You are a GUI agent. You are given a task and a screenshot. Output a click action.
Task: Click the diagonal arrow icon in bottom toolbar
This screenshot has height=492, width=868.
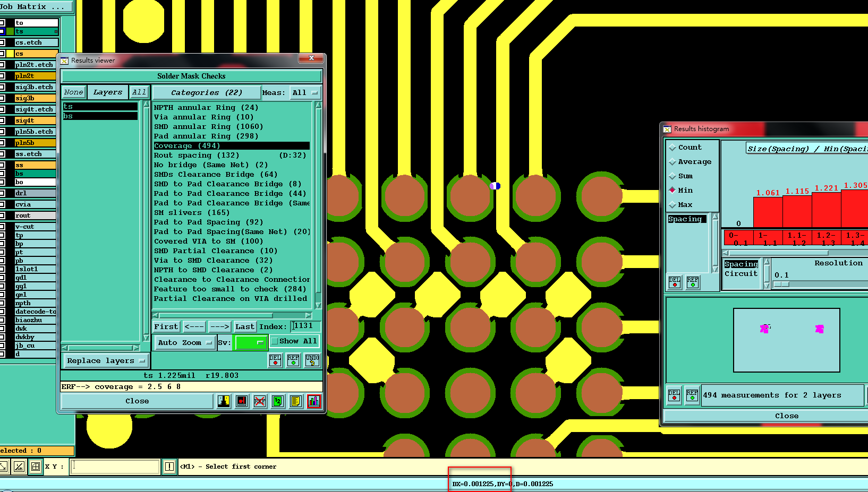tap(3, 467)
